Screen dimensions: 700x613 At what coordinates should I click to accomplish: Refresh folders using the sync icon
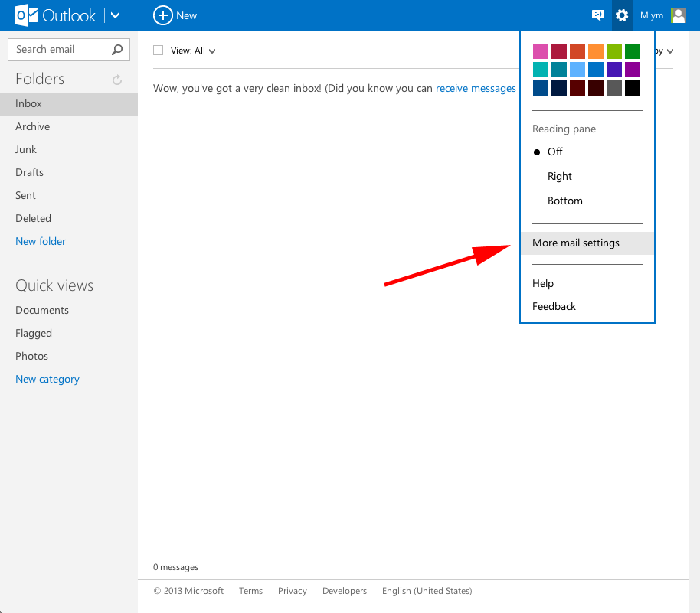coord(116,79)
